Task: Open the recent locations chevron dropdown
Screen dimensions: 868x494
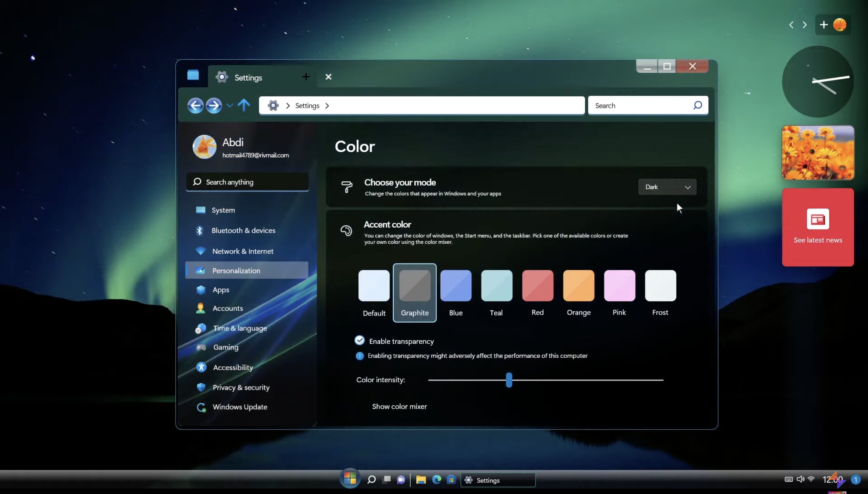Action: coord(230,106)
